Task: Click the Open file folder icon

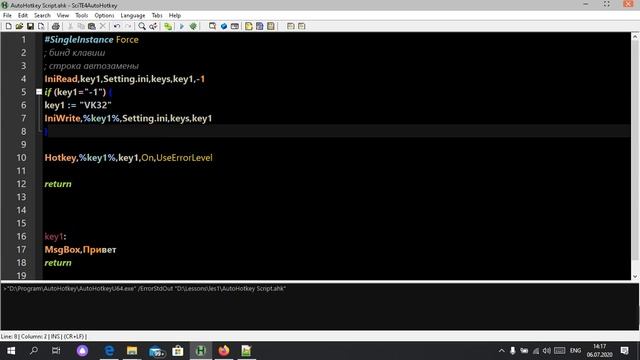Action: click(x=19, y=26)
